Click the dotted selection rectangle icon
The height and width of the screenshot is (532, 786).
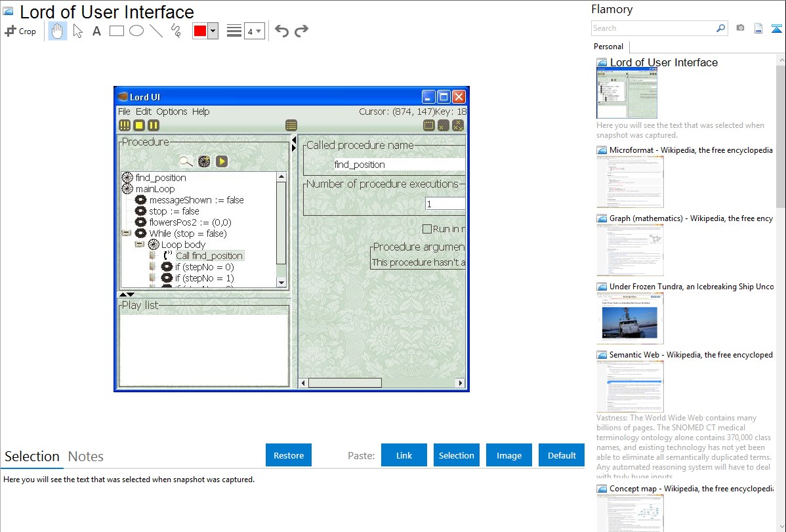pyautogui.click(x=428, y=126)
